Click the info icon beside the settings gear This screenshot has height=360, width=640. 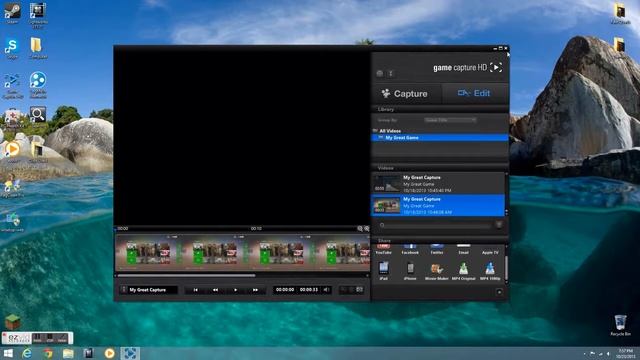point(391,73)
